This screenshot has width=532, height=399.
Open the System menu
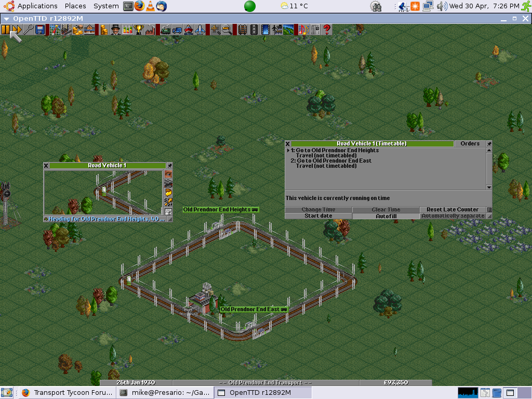(106, 6)
